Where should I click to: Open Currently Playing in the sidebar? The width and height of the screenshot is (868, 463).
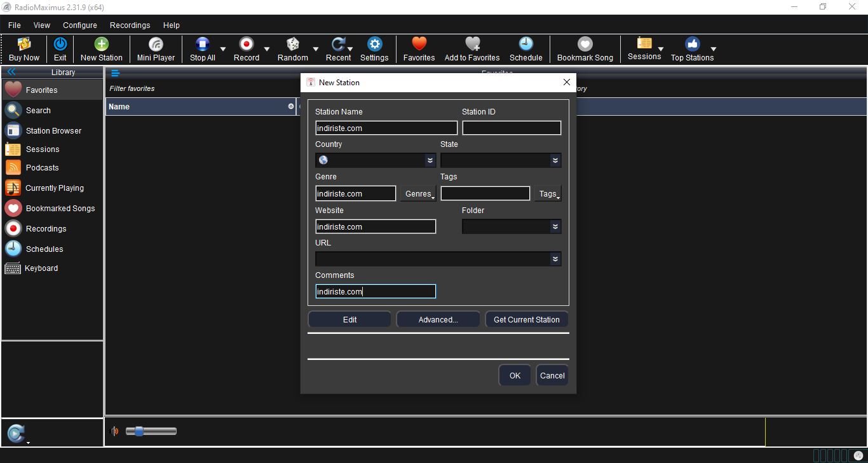(52, 188)
